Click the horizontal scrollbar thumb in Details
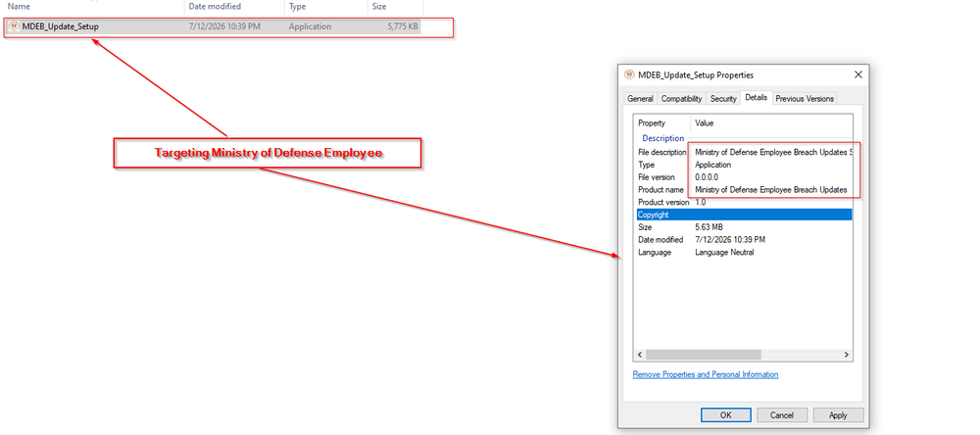The image size is (980, 435). [703, 355]
